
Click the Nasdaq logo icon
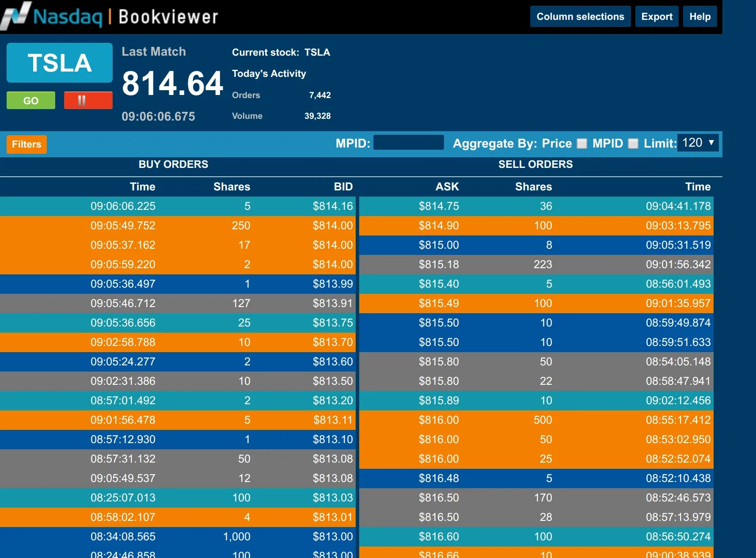tap(16, 15)
